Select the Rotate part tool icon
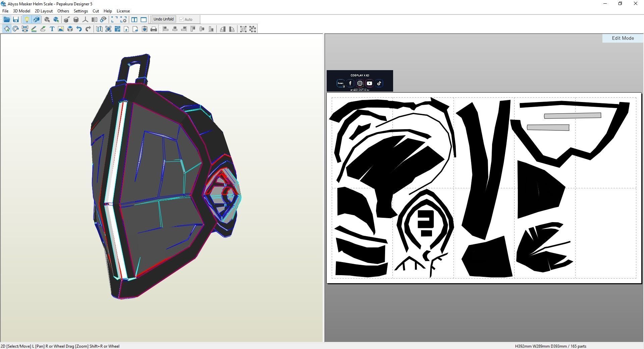This screenshot has width=644, height=349. (x=16, y=29)
